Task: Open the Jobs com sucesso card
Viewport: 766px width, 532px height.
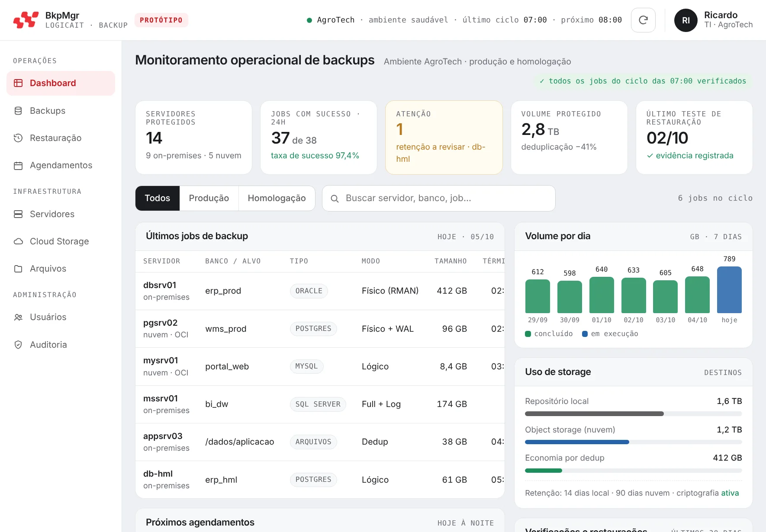Action: click(x=319, y=138)
